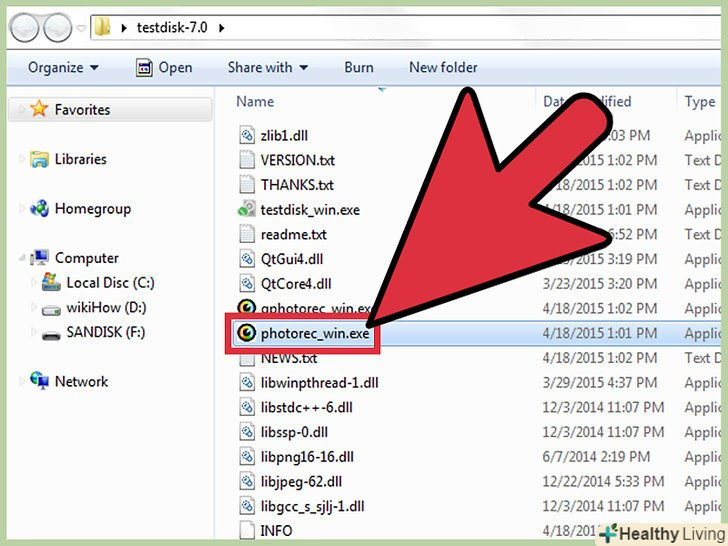Sort by the Type column header
The image size is (728, 546).
(700, 102)
